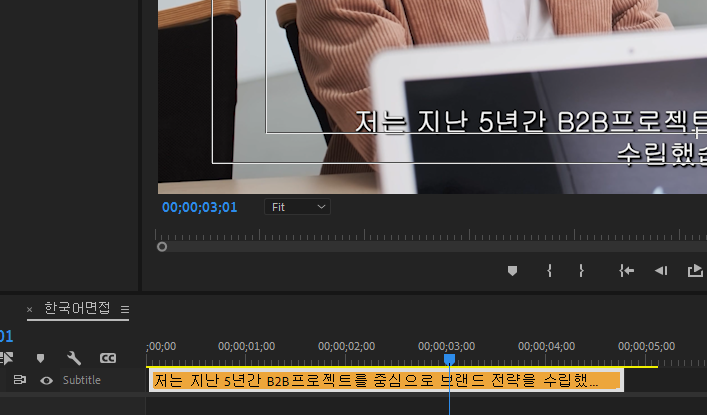
Task: Click the timeline Add Marker icon
Action: pyautogui.click(x=40, y=358)
